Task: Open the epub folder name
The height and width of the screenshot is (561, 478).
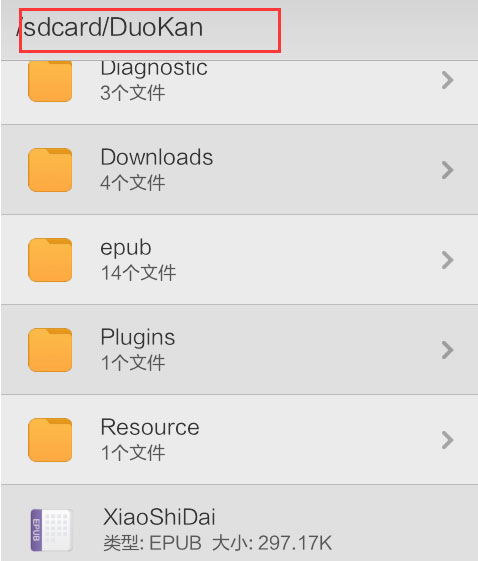Action: (x=126, y=248)
